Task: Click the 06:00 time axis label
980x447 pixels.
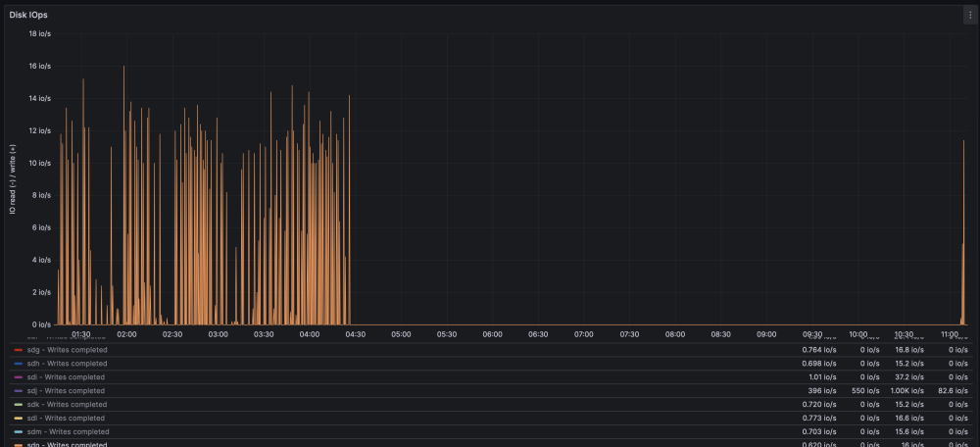Action: [493, 334]
